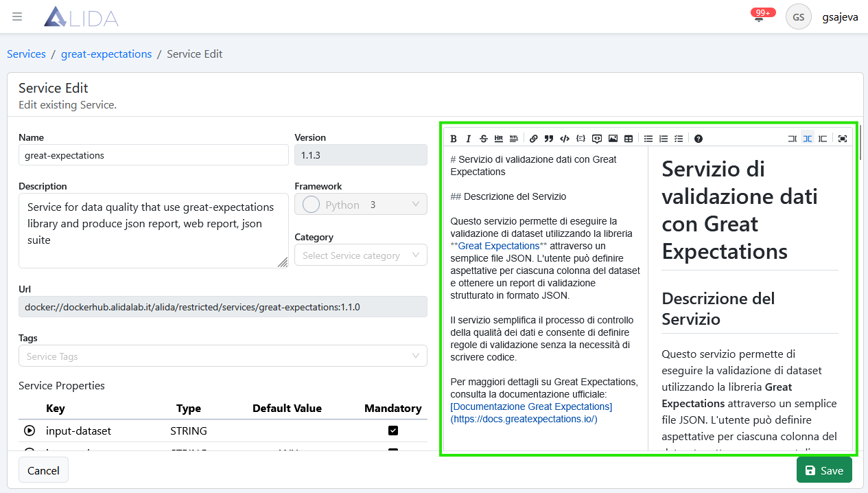Image resolution: width=868 pixels, height=493 pixels.
Task: Click the Name input field
Action: pyautogui.click(x=154, y=155)
